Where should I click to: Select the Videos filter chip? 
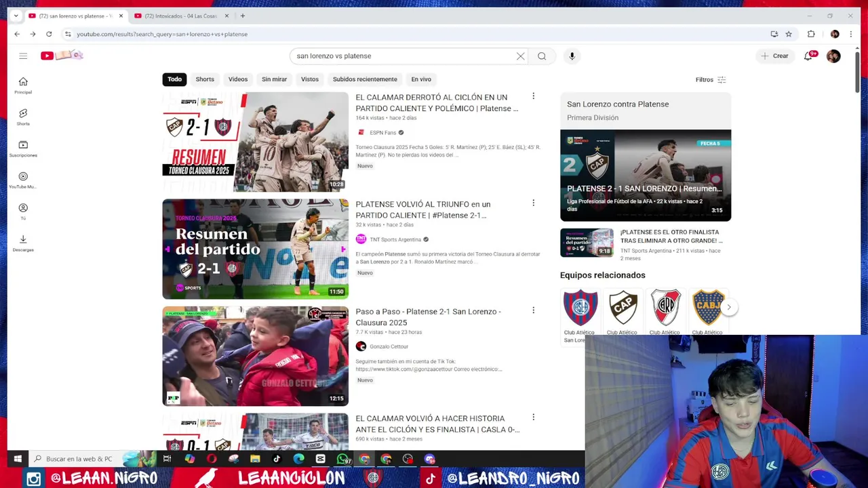[238, 79]
